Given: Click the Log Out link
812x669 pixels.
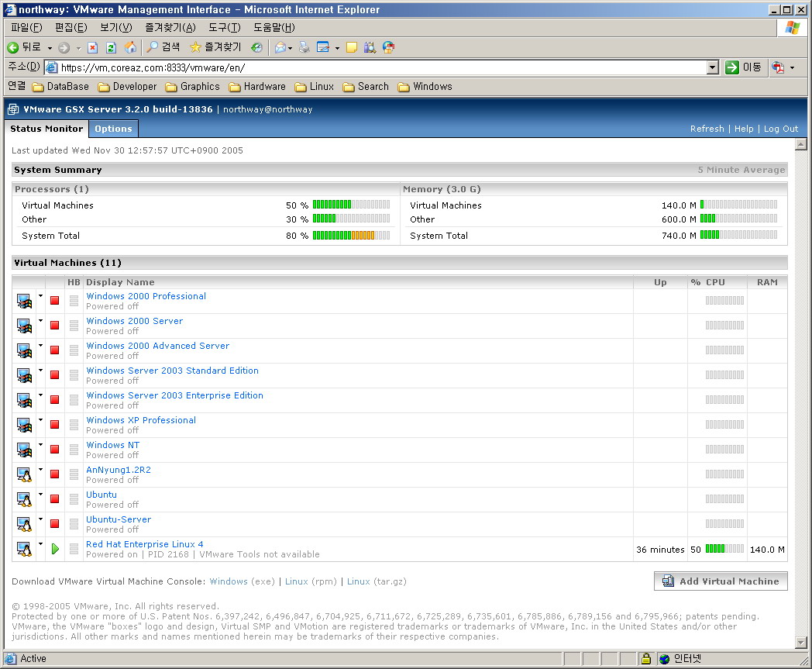Looking at the screenshot, I should coord(780,129).
